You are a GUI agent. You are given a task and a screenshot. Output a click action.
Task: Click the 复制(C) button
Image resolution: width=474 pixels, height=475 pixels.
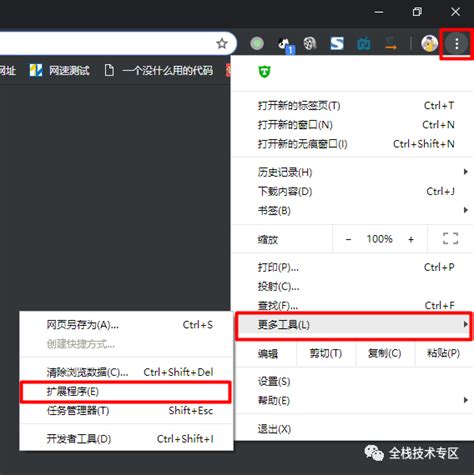(x=385, y=353)
